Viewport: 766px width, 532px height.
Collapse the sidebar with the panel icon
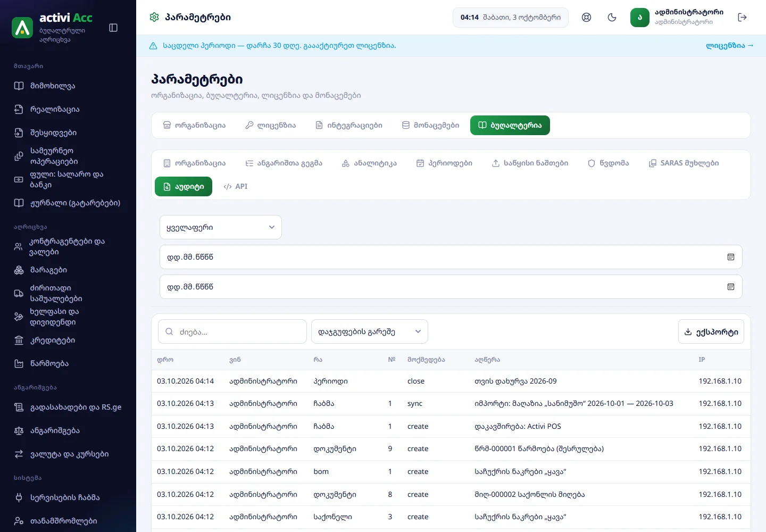click(x=113, y=28)
